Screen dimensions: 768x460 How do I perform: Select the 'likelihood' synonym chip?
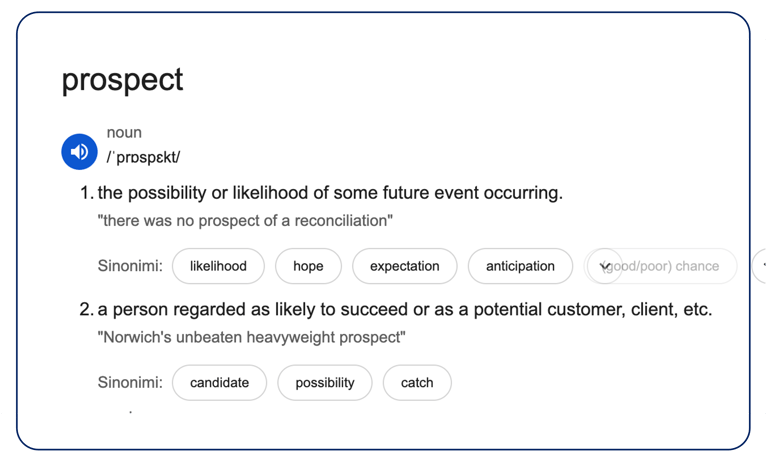218,266
